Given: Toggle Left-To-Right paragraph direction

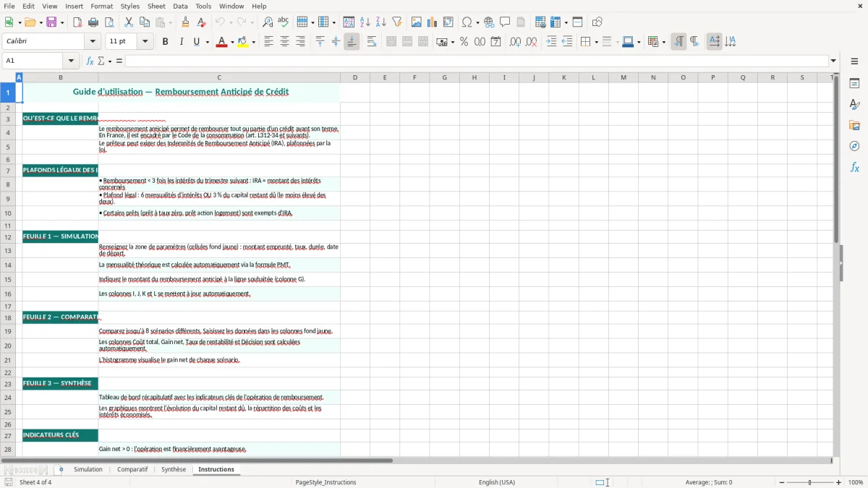Looking at the screenshot, I should click(678, 42).
